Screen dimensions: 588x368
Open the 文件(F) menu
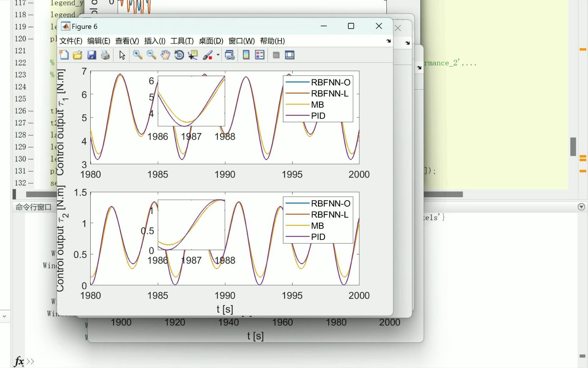point(71,41)
